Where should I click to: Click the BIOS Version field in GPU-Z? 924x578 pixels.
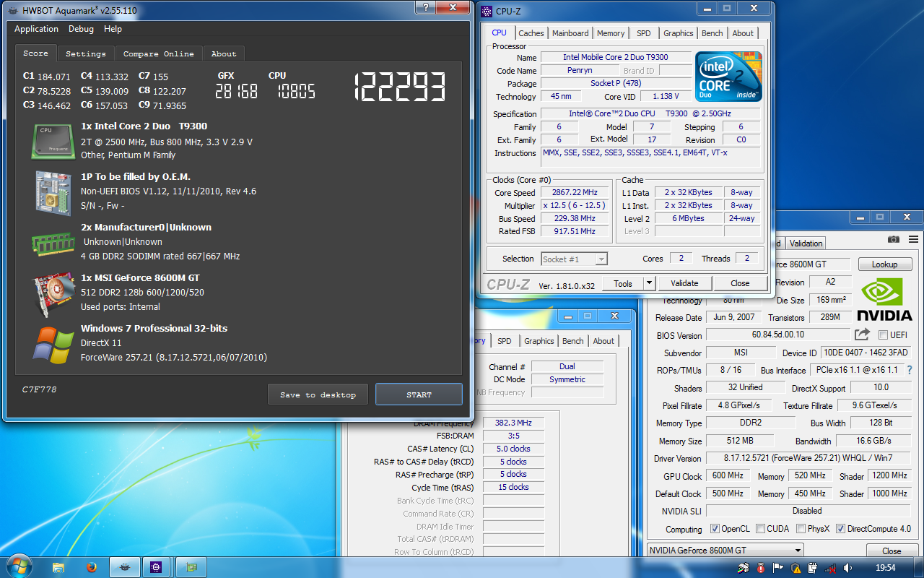tap(778, 335)
